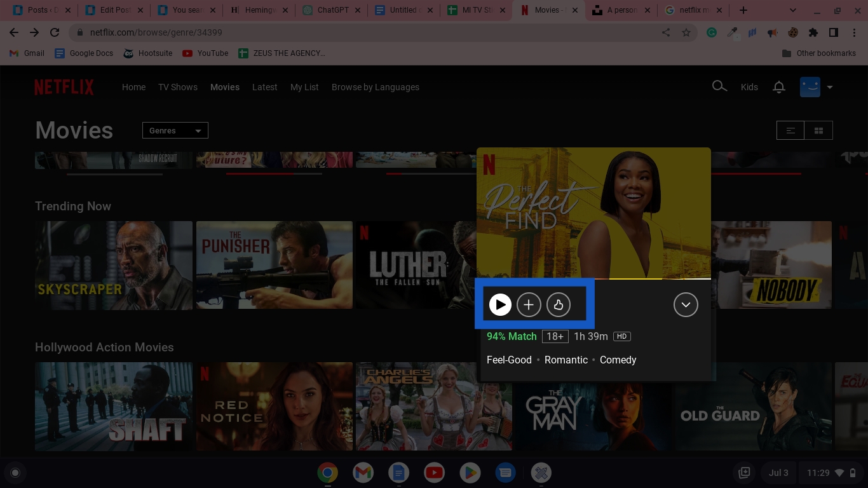Open color picker eyedropper extension
Image resolution: width=868 pixels, height=488 pixels.
pyautogui.click(x=732, y=32)
